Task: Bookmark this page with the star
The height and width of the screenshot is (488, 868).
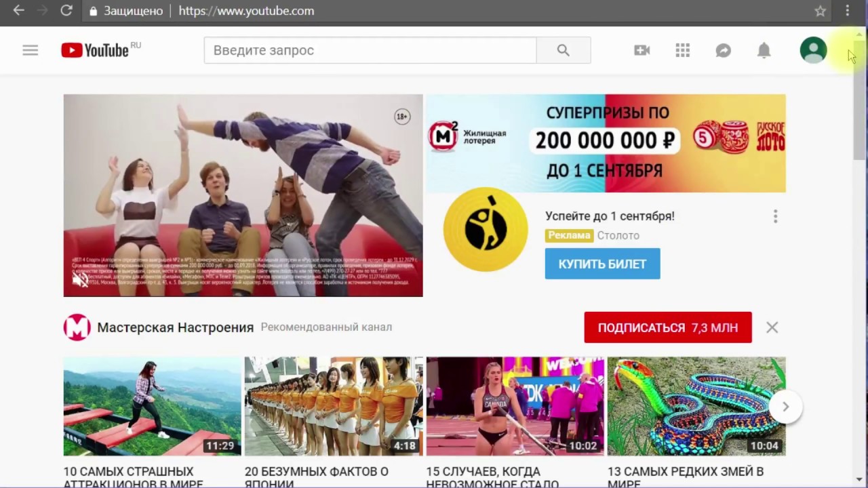Action: coord(820,11)
